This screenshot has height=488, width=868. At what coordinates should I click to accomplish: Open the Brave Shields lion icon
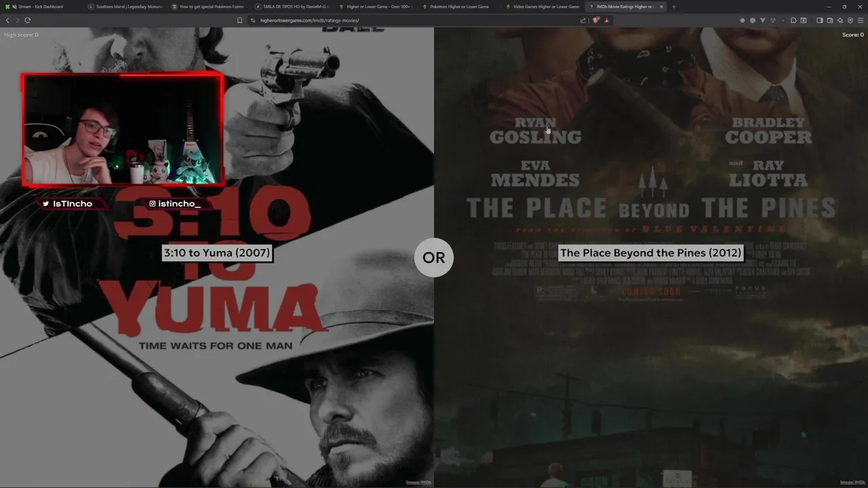pos(596,20)
